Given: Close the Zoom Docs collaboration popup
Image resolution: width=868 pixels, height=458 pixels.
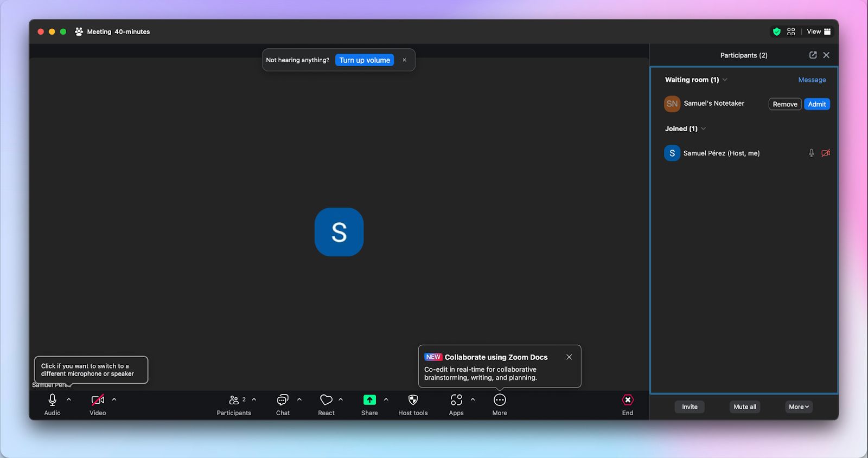Looking at the screenshot, I should [x=569, y=357].
